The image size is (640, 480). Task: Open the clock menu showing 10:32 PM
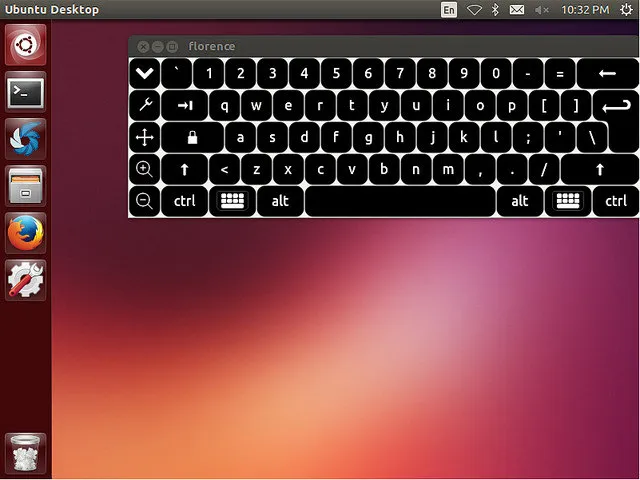click(x=587, y=9)
